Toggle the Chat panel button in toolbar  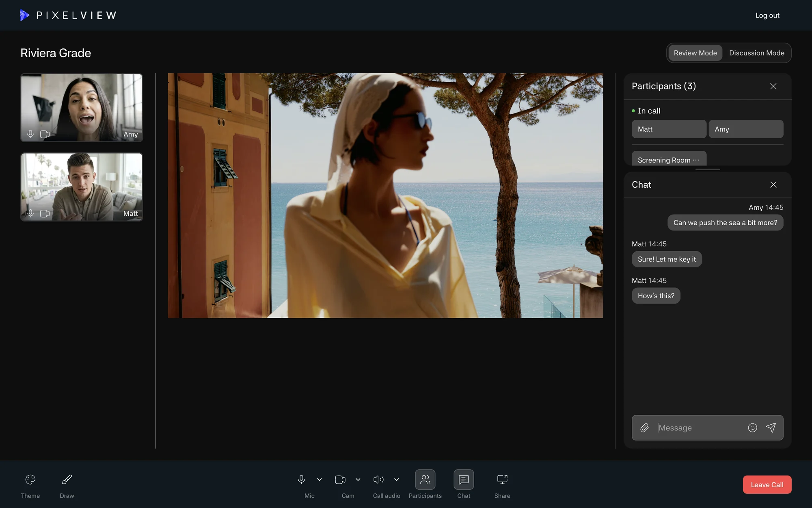point(464,480)
